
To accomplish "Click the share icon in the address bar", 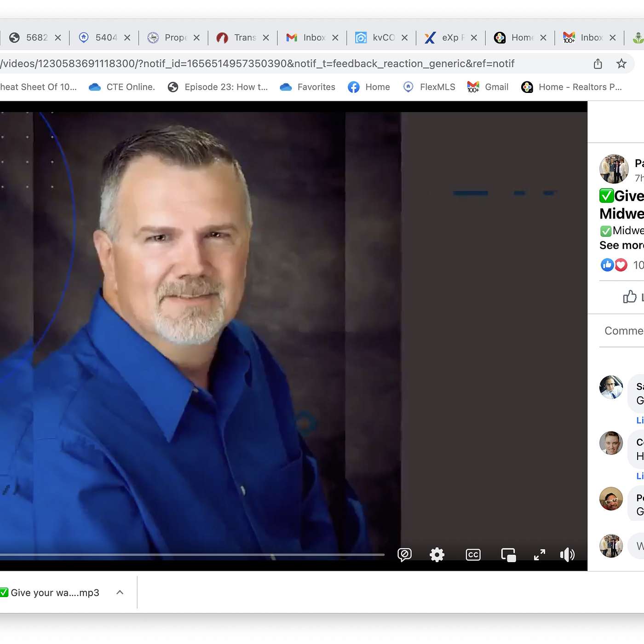I will pos(598,63).
